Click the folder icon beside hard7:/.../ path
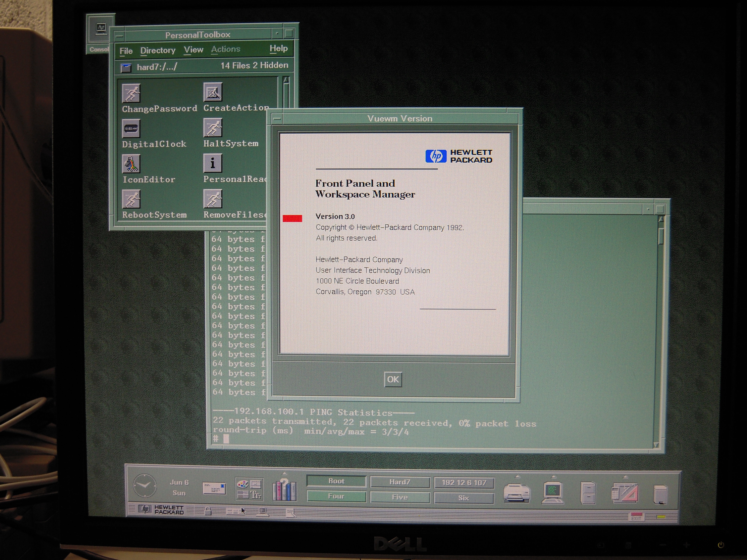Viewport: 747px width, 560px height. click(x=126, y=68)
